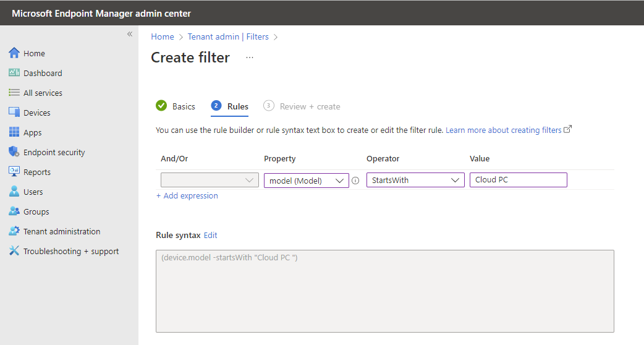Click + Add expression link
This screenshot has width=644, height=345.
click(x=187, y=195)
